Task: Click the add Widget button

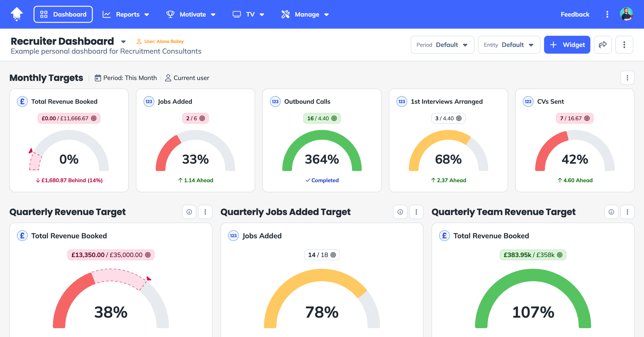Action: 567,45
